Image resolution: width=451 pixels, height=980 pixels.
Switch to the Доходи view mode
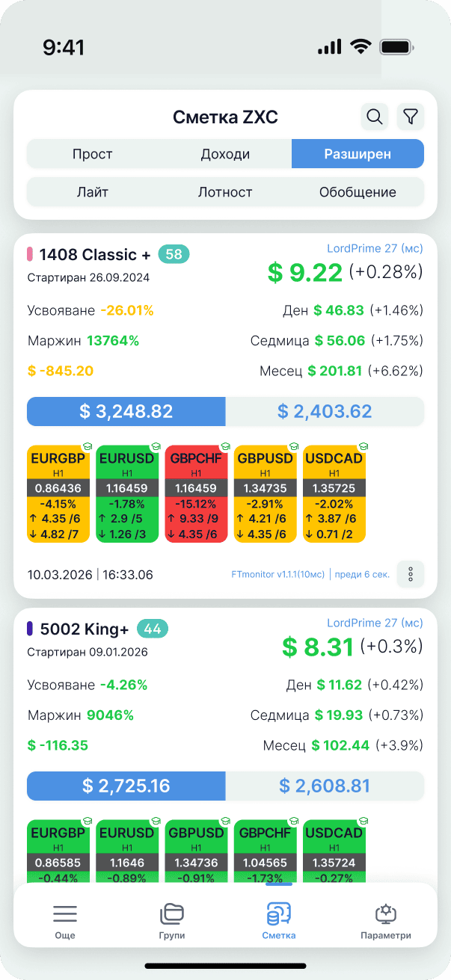[x=225, y=155]
